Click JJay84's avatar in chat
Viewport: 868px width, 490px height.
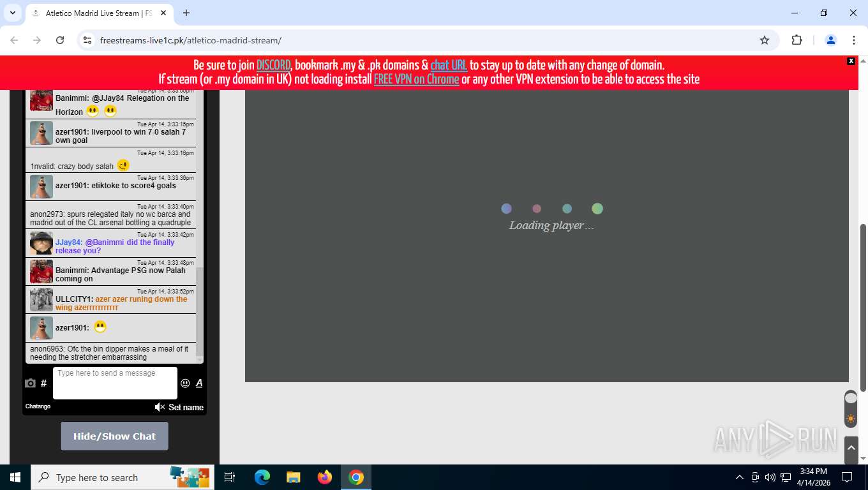point(41,243)
